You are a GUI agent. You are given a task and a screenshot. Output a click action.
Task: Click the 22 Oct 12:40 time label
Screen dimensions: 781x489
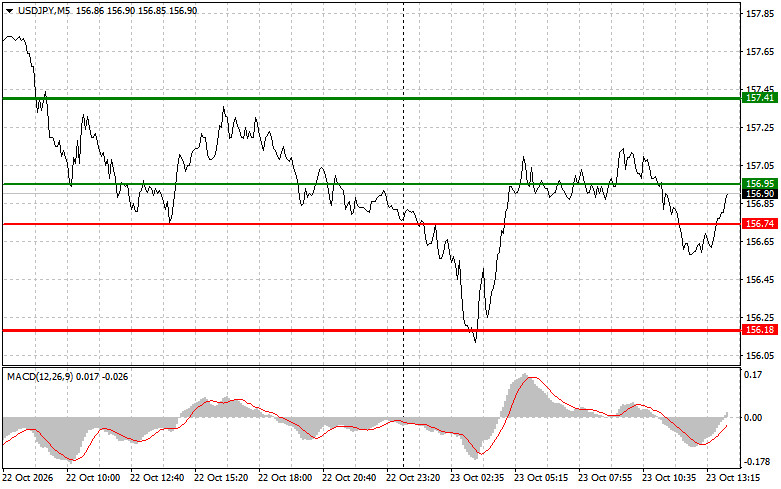pyautogui.click(x=157, y=478)
